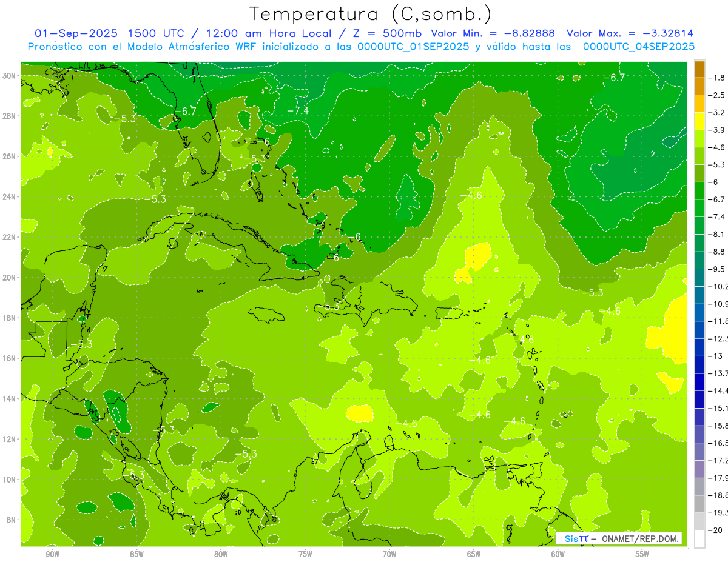Click the 8N latitude label

12,520
